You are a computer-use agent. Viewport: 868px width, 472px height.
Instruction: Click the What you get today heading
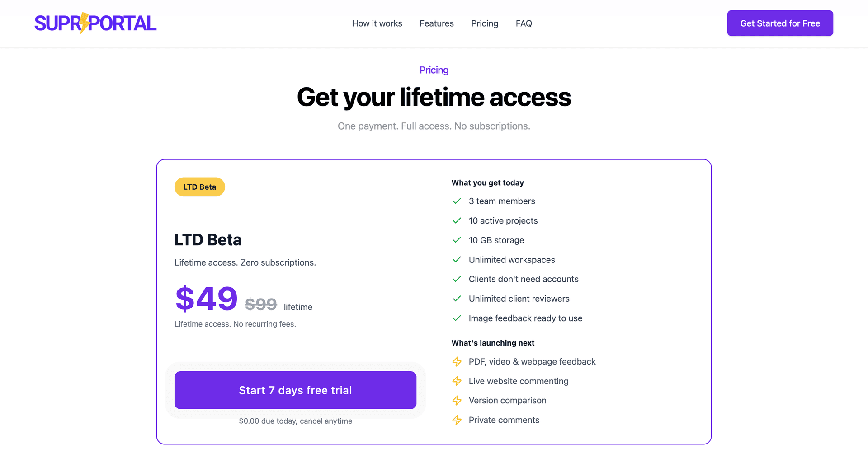pos(487,182)
